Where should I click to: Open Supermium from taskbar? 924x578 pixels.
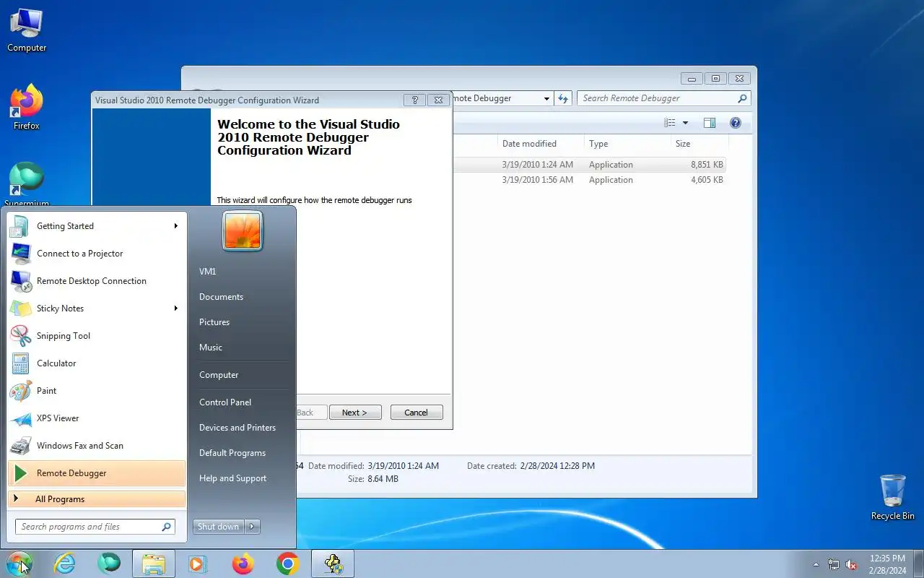click(x=109, y=564)
